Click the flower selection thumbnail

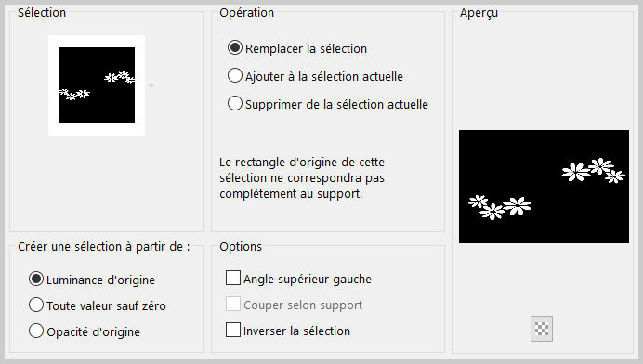point(97,85)
